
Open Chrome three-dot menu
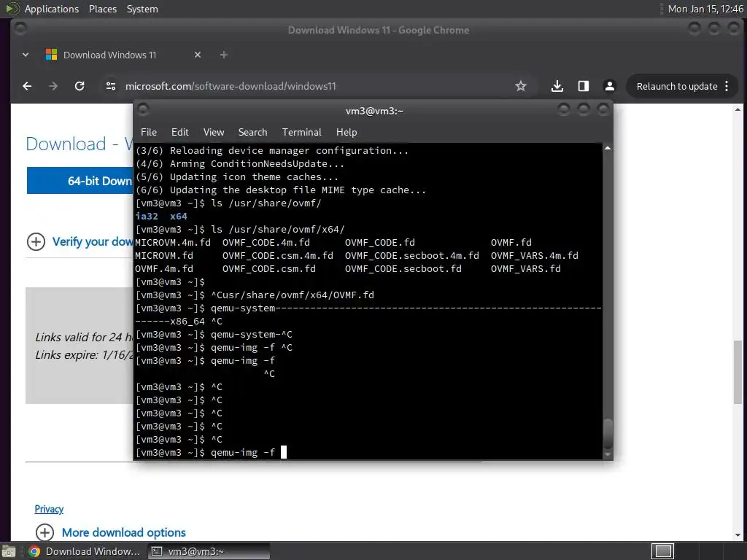coord(727,86)
